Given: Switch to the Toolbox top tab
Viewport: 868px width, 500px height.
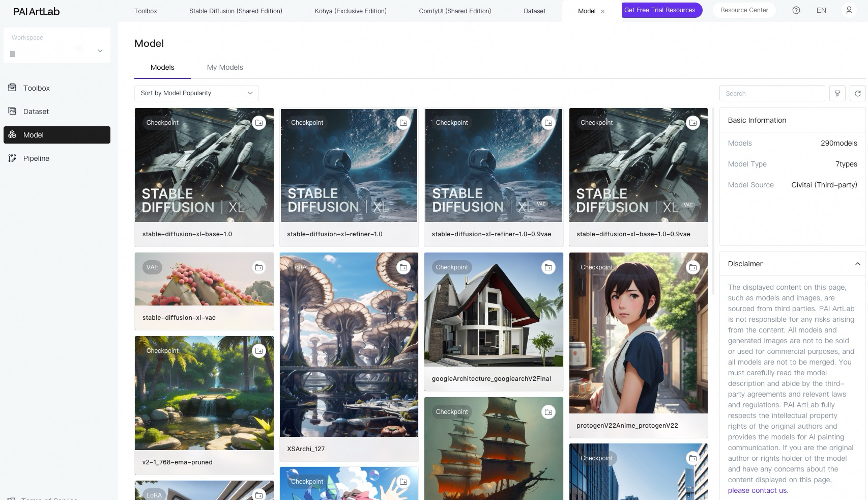Looking at the screenshot, I should click(146, 11).
